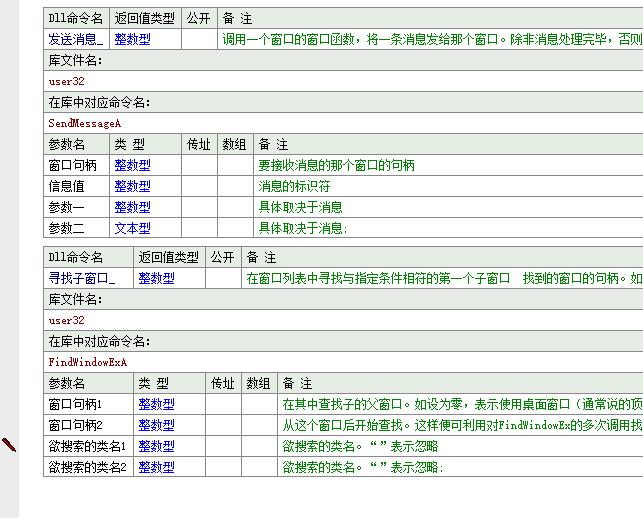The width and height of the screenshot is (643, 518).
Task: Click the remark starting 调用一个窗口的窗口函数
Action: (x=432, y=39)
